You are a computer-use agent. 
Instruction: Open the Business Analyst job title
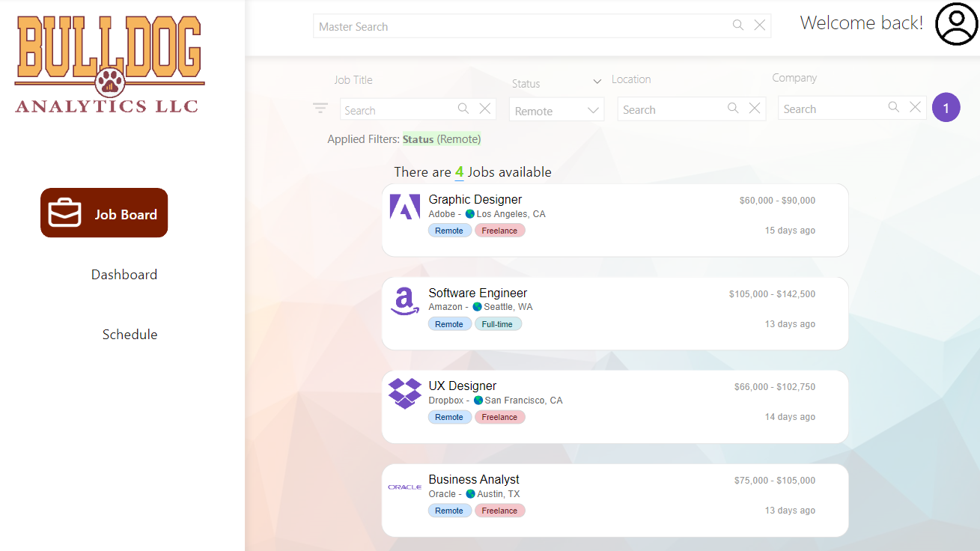(474, 479)
